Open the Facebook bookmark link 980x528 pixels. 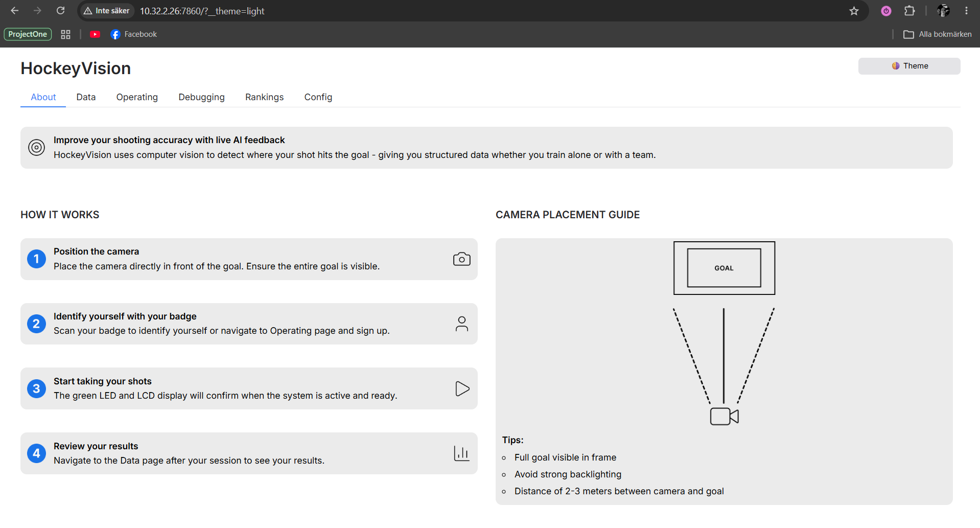point(134,34)
